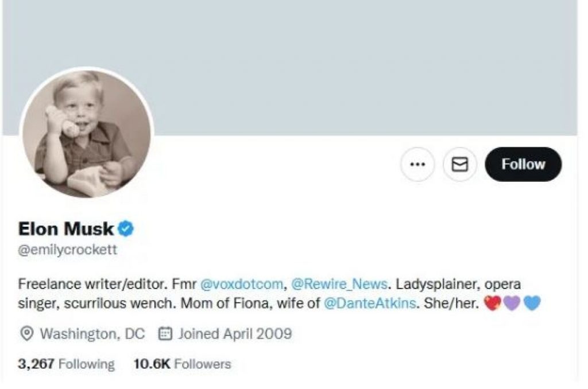Visit the @DanteAtkins profile link
This screenshot has height=389, width=588.
(x=370, y=303)
